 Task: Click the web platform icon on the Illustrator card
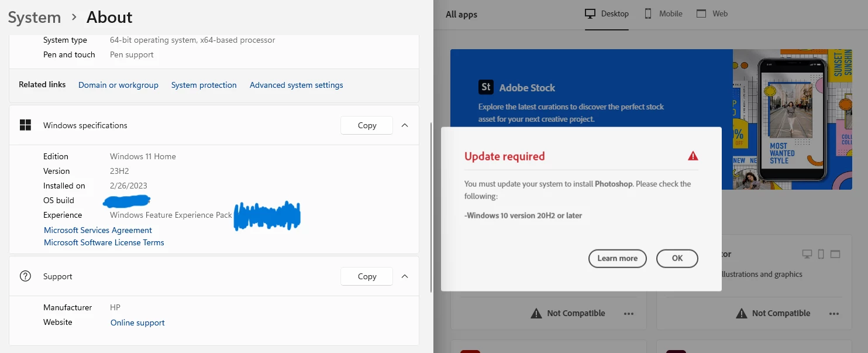(x=835, y=254)
